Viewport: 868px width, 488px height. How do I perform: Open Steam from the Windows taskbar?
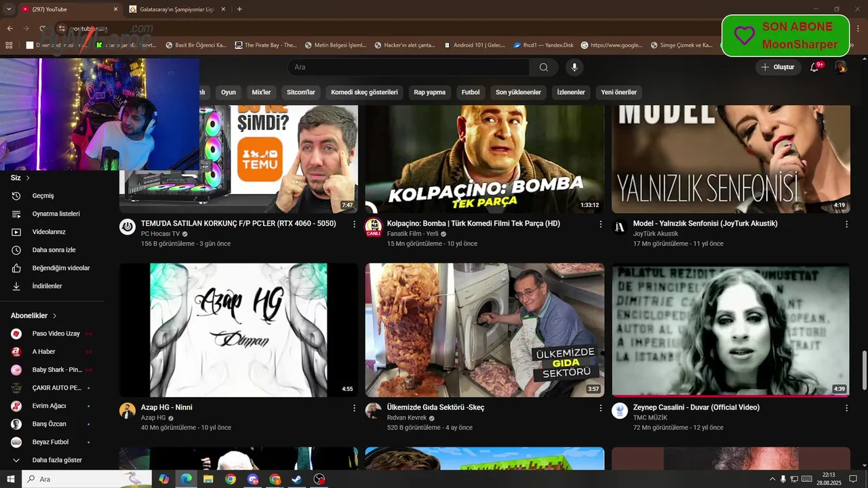(x=297, y=479)
